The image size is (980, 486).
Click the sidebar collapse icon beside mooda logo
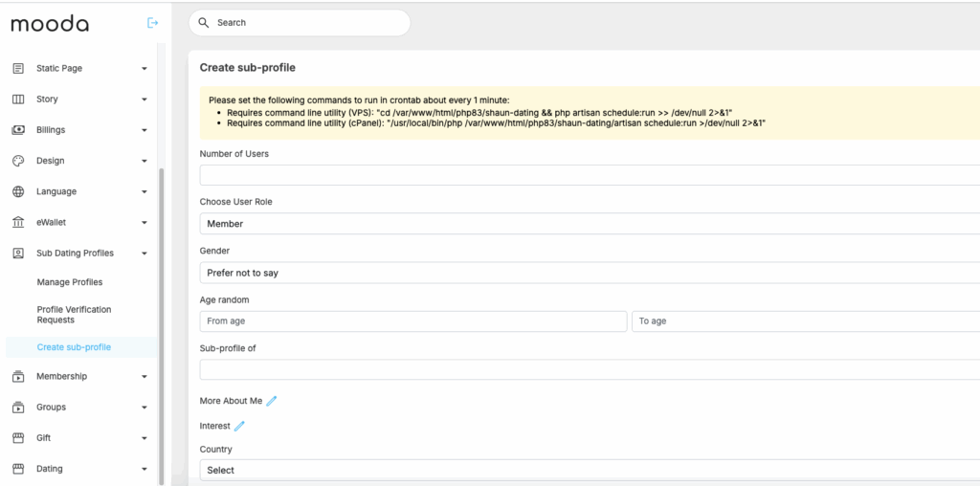coord(152,23)
